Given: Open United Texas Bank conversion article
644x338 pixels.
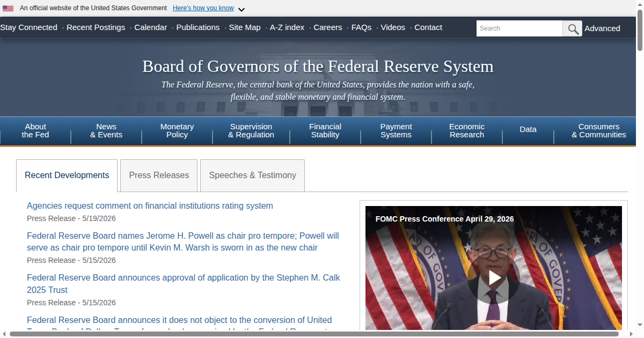Looking at the screenshot, I should (179, 324).
